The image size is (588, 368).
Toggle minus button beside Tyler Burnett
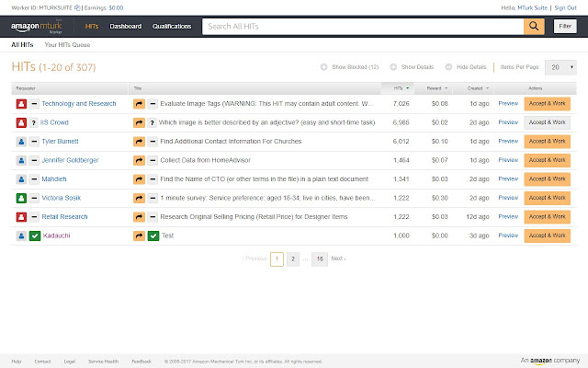(34, 142)
